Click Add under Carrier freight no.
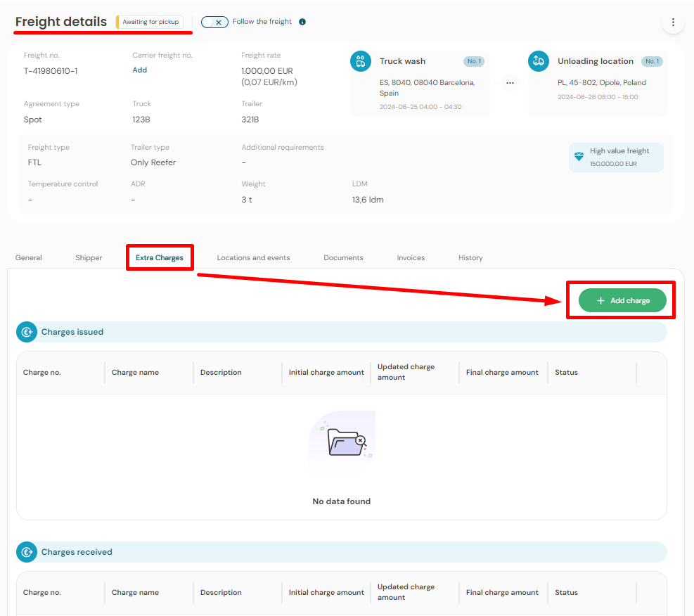Screen dimensions: 694x616 pos(139,70)
